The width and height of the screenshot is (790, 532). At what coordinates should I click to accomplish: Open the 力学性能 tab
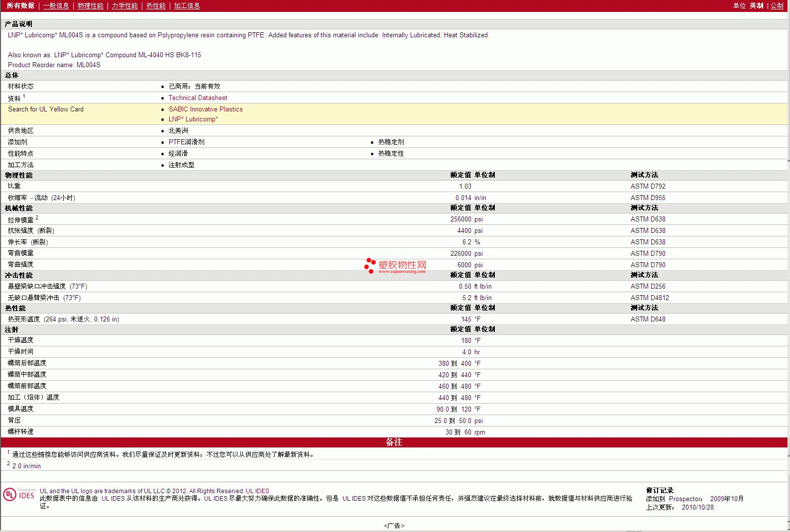point(124,6)
